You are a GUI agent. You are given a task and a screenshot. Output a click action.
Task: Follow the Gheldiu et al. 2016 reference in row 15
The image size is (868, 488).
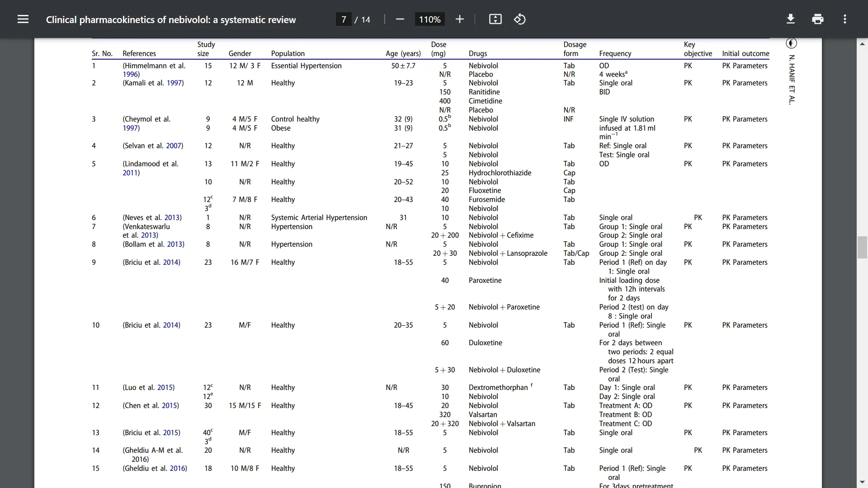[x=178, y=469]
